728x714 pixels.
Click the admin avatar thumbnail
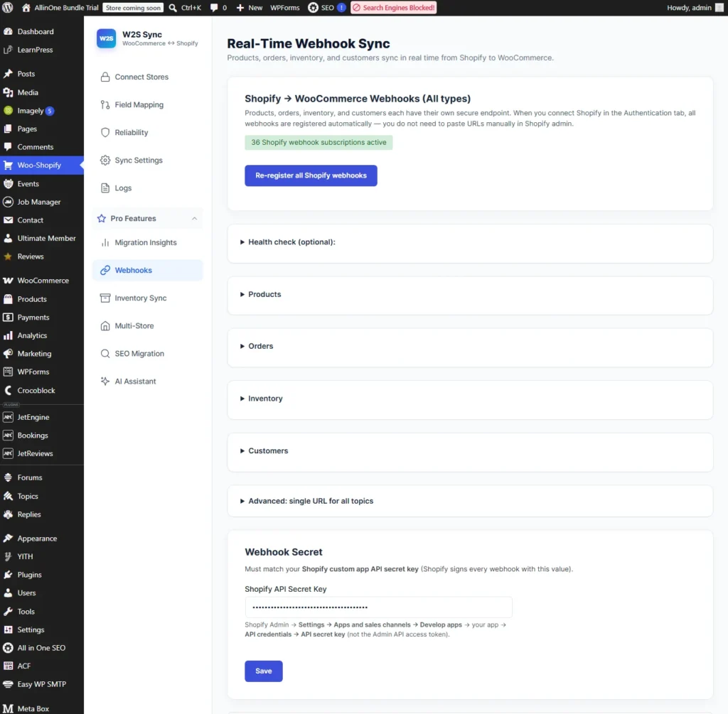click(x=719, y=7)
